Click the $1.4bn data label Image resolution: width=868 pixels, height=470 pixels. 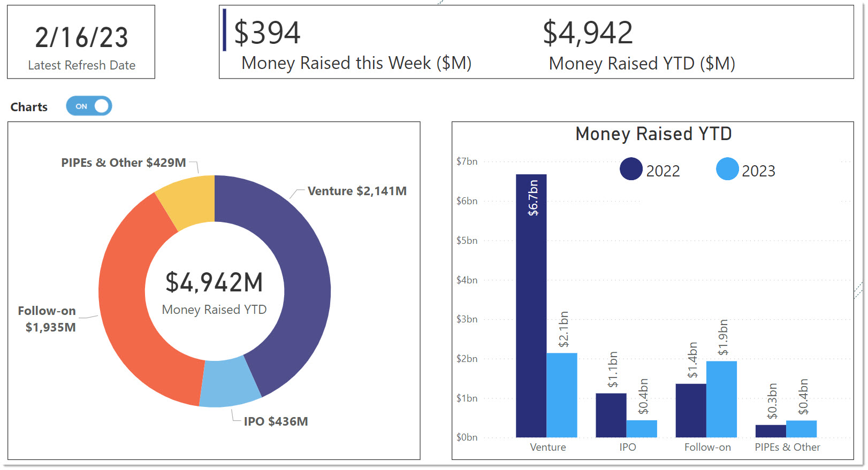[x=692, y=360]
